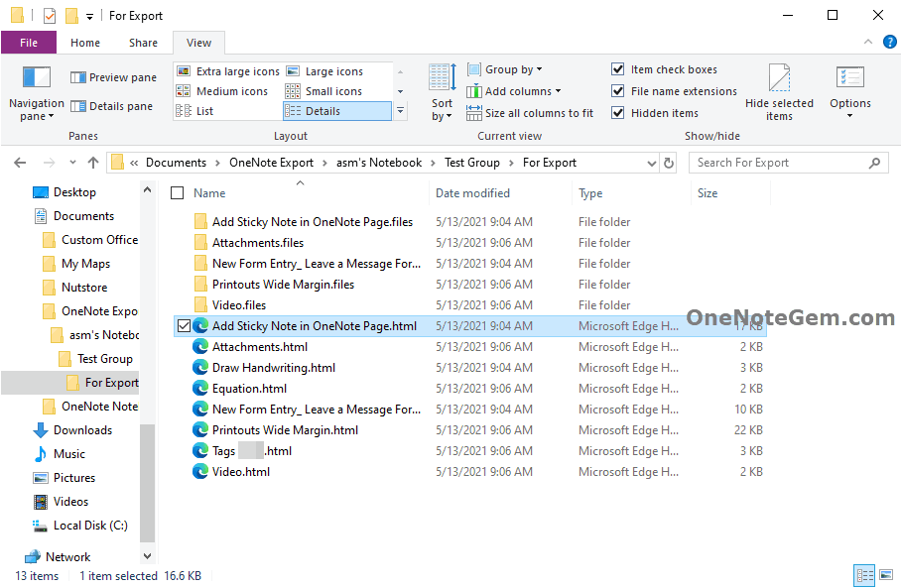Open the File menu
The height and width of the screenshot is (588, 902).
[29, 43]
